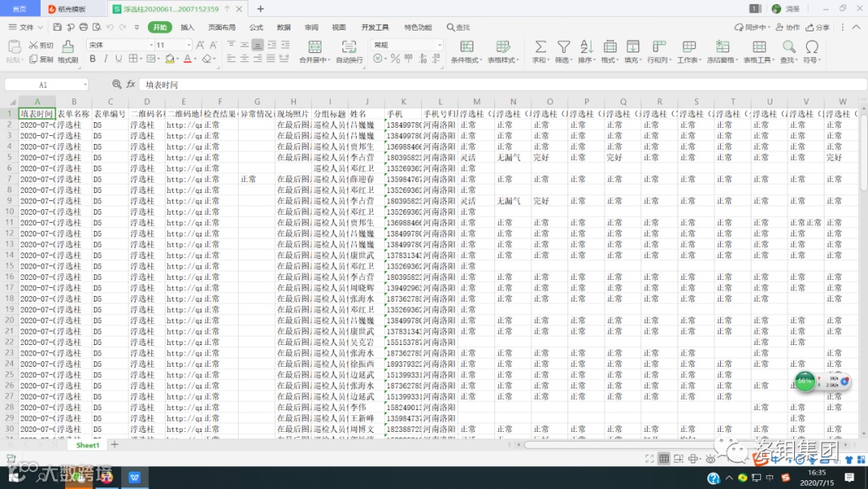This screenshot has width=868, height=489.
Task: Click the zoom magnifier beside fx
Action: 117,84
